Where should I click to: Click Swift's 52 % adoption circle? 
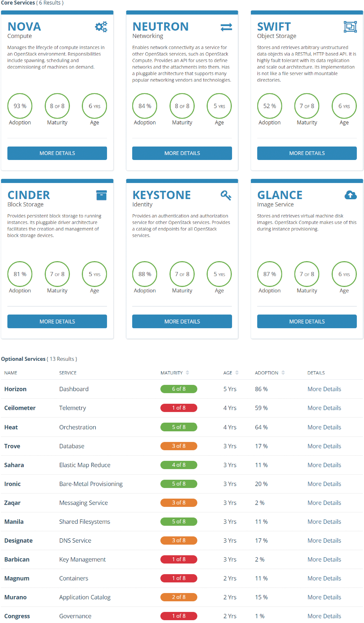click(x=270, y=106)
